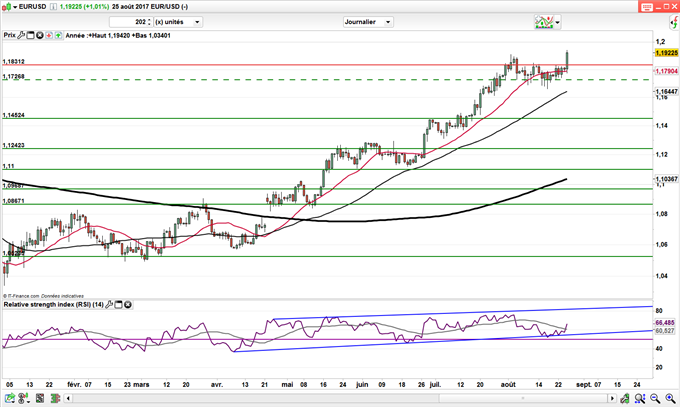
Task: Open the dropdown arrow beside EURUSD
Action: pos(15,7)
